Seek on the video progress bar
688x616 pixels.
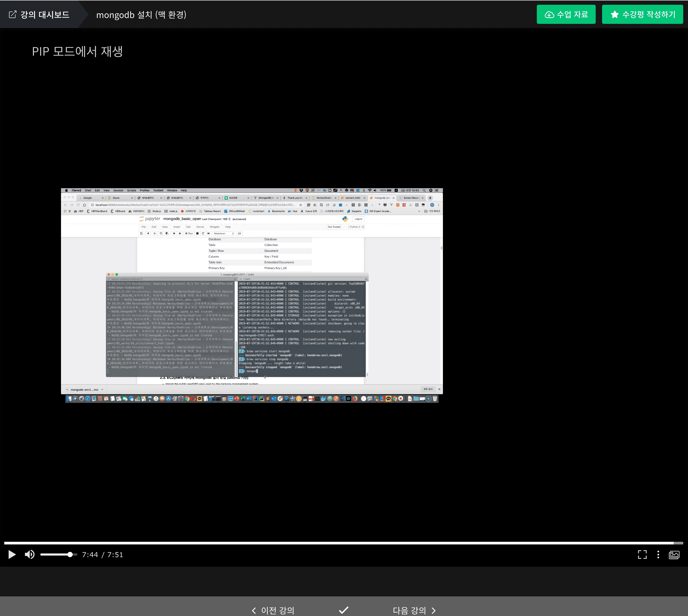pyautogui.click(x=339, y=543)
